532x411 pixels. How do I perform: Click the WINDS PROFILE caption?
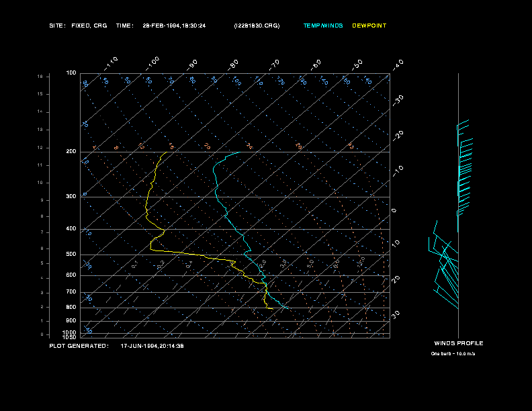tap(459, 343)
